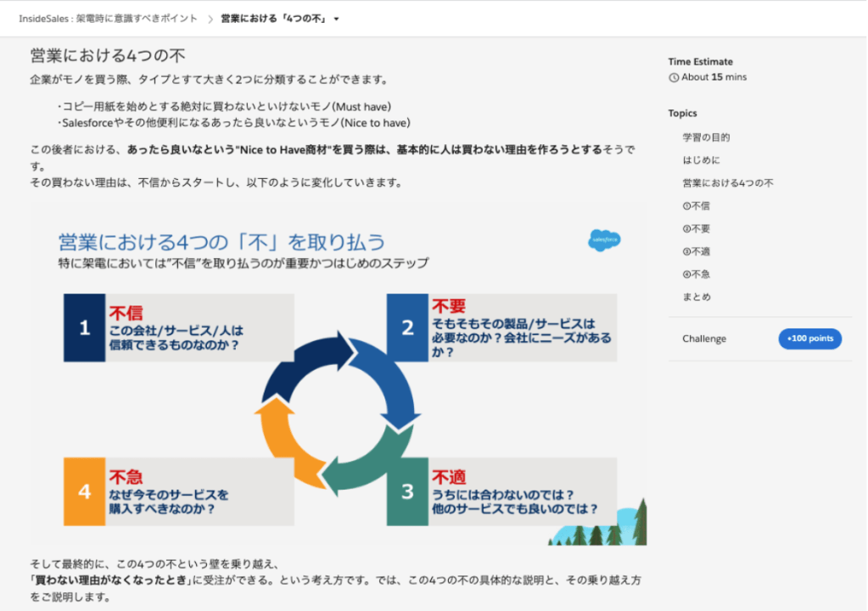The height and width of the screenshot is (611, 868).
Task: Click the caret arrow next to the unit title
Action: pos(336,19)
